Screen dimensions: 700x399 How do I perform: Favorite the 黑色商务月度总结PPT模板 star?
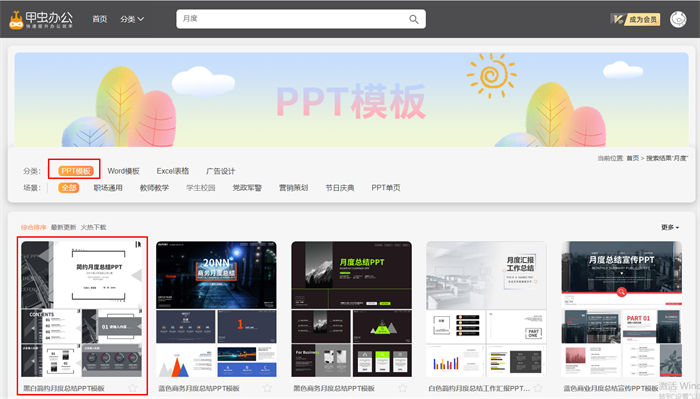403,388
